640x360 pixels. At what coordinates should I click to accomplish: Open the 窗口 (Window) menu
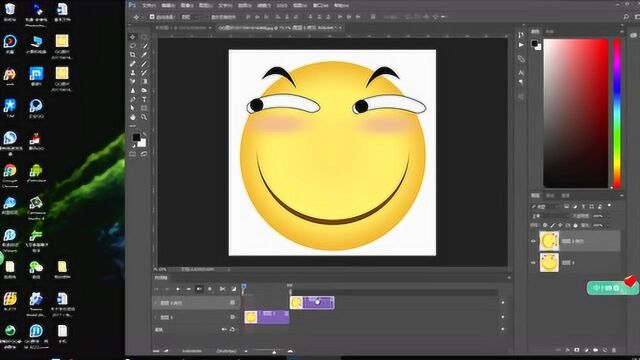point(320,6)
